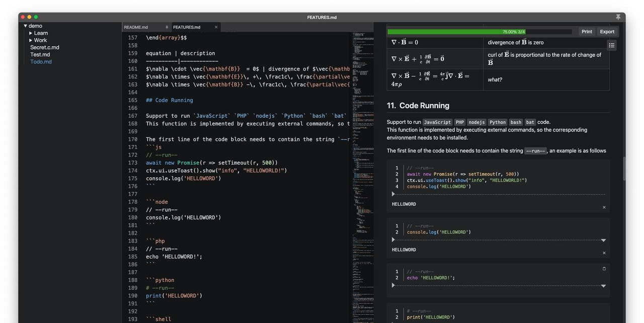Expand the Learn folder

tap(31, 33)
